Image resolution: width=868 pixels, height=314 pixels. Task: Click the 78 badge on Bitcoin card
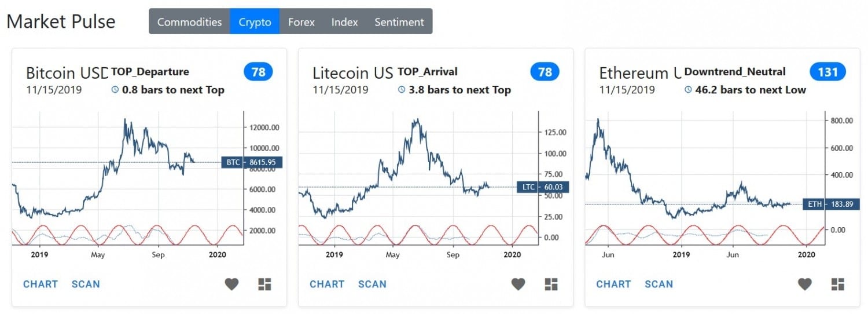click(x=258, y=72)
